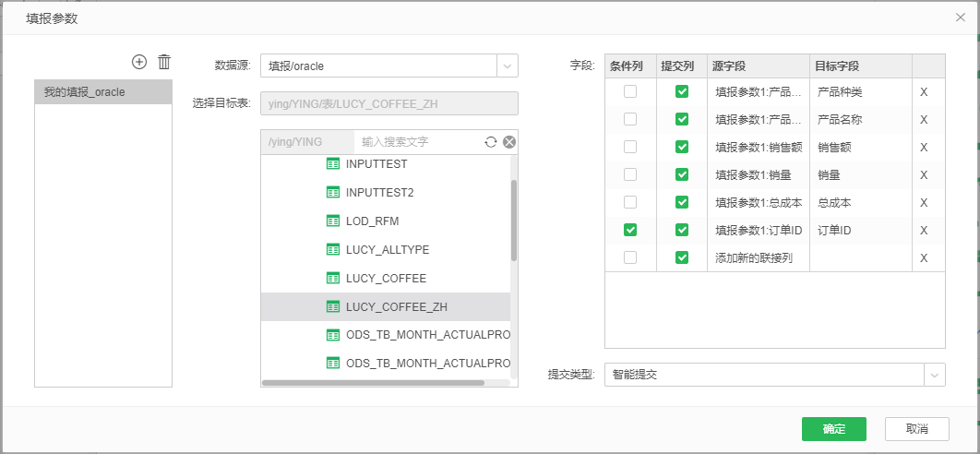Click the table search input field
This screenshot has height=454, width=980.
point(415,142)
